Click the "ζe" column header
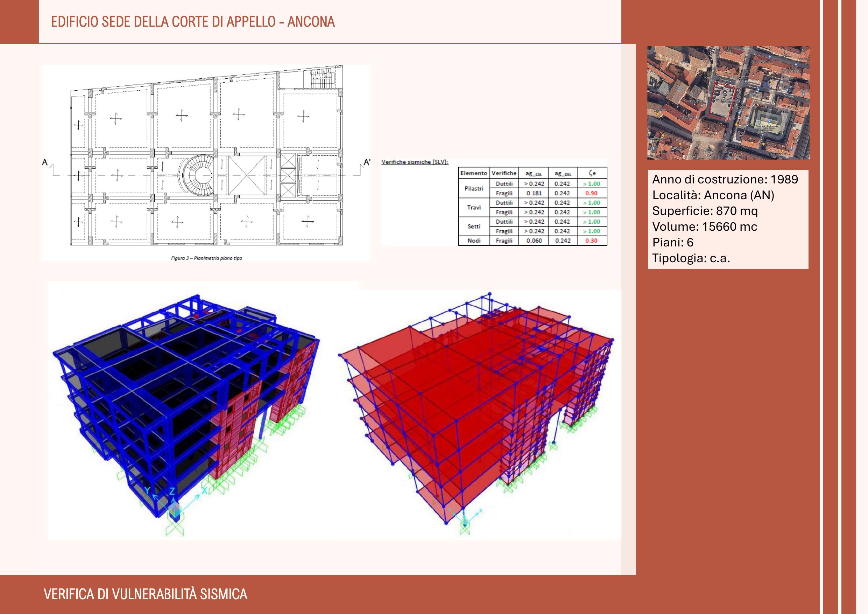The image size is (868, 614). (x=592, y=173)
